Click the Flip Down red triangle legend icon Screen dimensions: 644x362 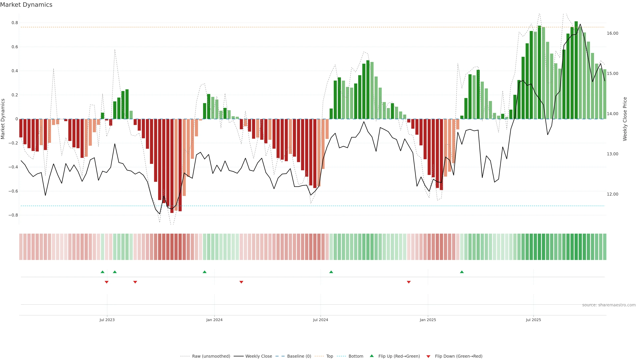[x=428, y=356]
